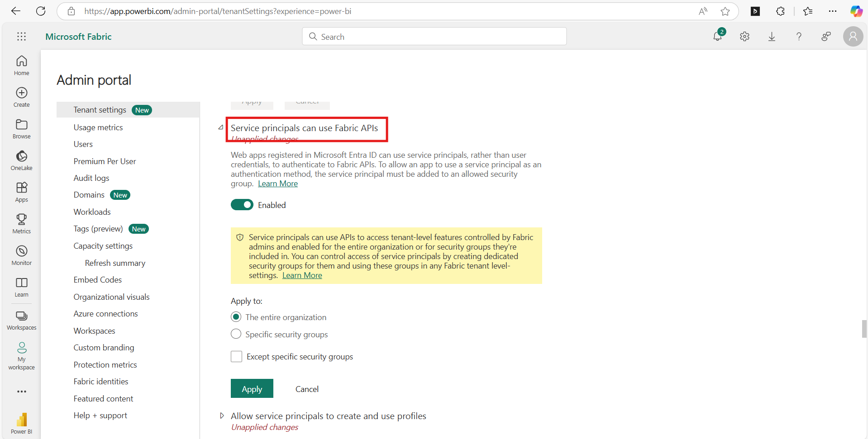The height and width of the screenshot is (439, 868).
Task: Select Specific security groups radio option
Action: point(236,334)
